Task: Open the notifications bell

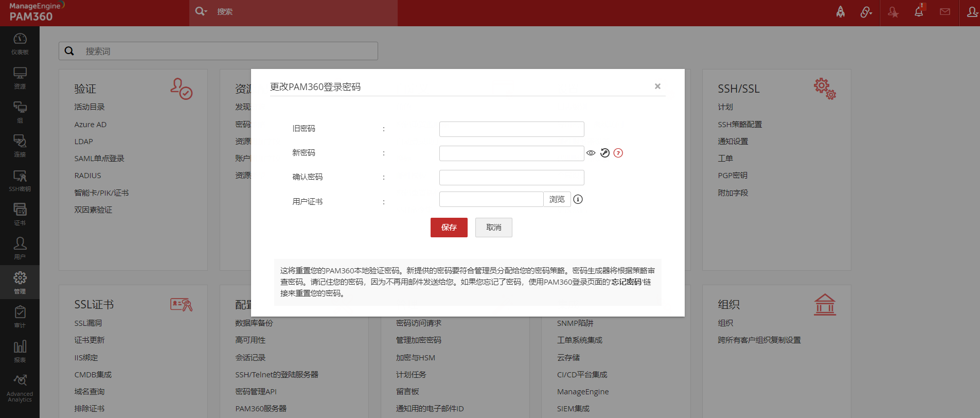Action: [919, 11]
